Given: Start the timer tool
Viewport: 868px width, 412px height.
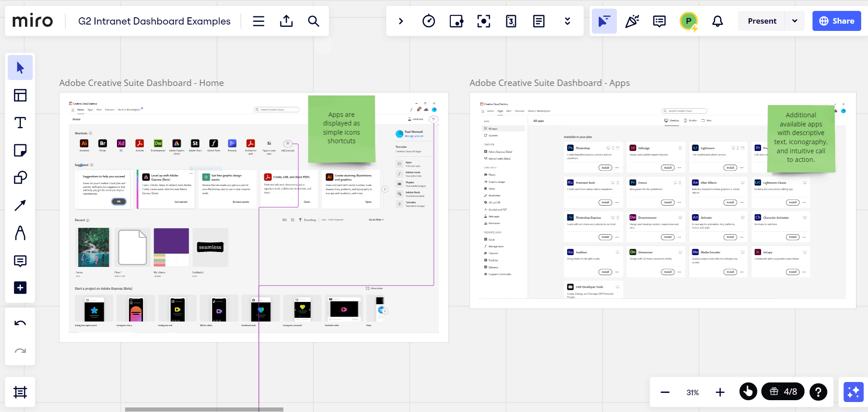Looking at the screenshot, I should 429,21.
